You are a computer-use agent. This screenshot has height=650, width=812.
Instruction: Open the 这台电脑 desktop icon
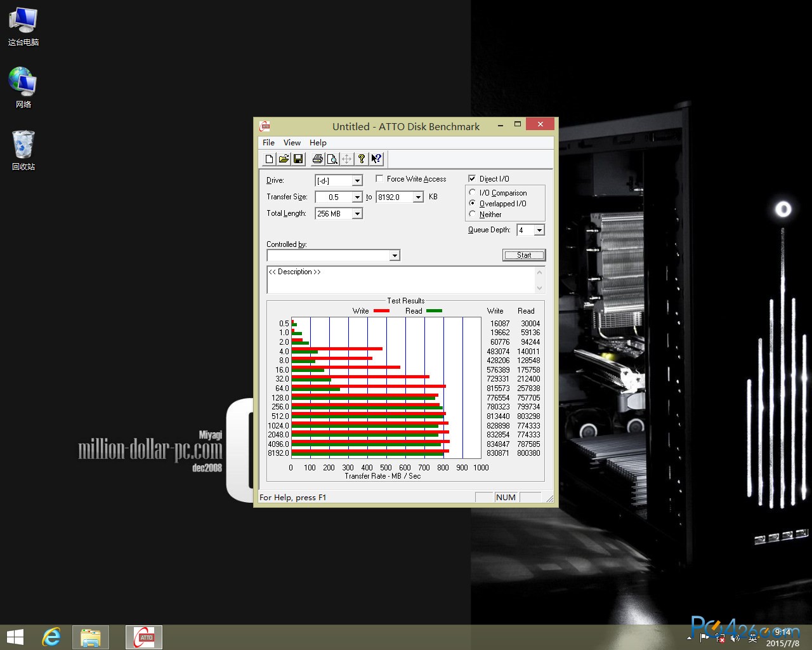pyautogui.click(x=23, y=27)
